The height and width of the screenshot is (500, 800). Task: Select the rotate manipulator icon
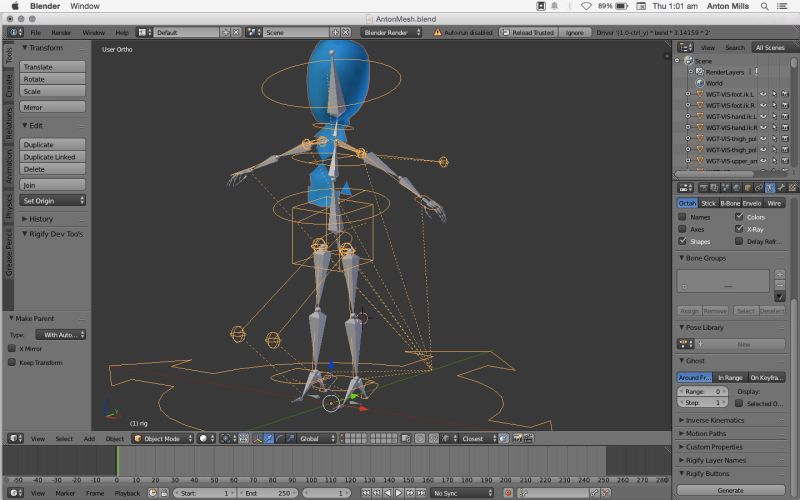(280, 438)
